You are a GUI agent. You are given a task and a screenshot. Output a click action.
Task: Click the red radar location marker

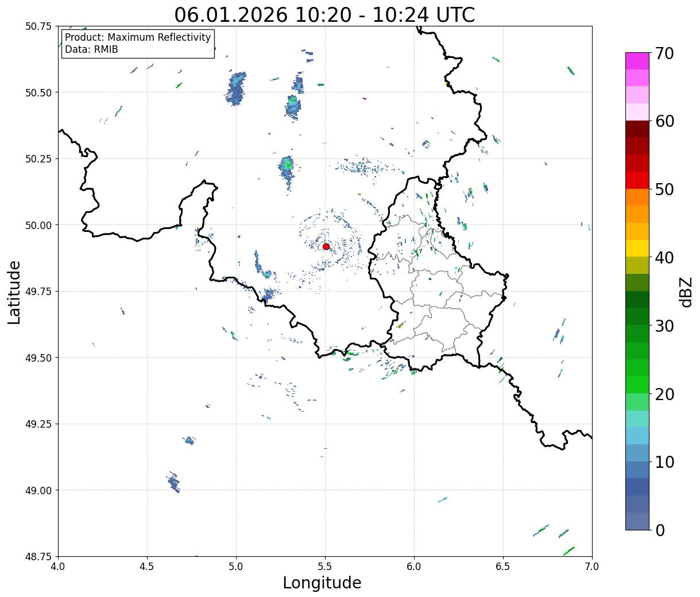point(326,246)
